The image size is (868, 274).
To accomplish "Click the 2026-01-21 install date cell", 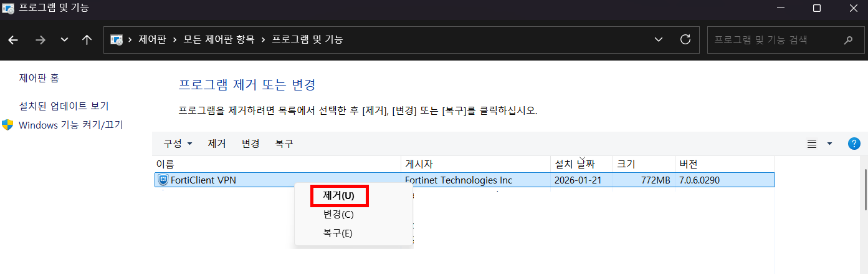I will [578, 180].
